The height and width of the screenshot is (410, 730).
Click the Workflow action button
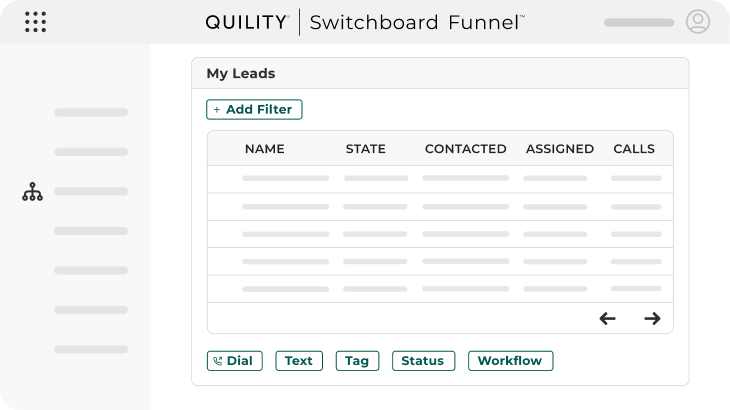510,361
